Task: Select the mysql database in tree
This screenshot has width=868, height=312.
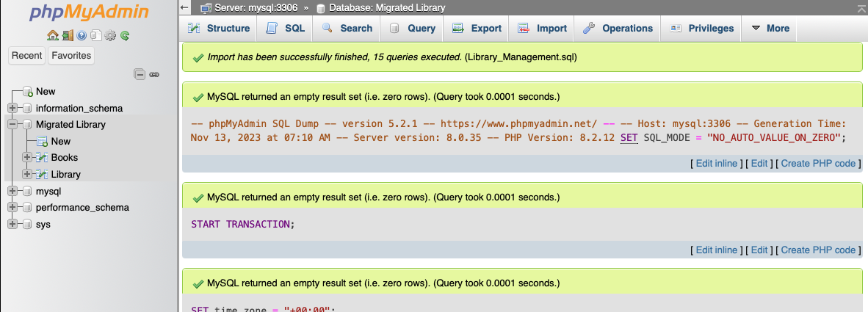Action: [x=48, y=191]
